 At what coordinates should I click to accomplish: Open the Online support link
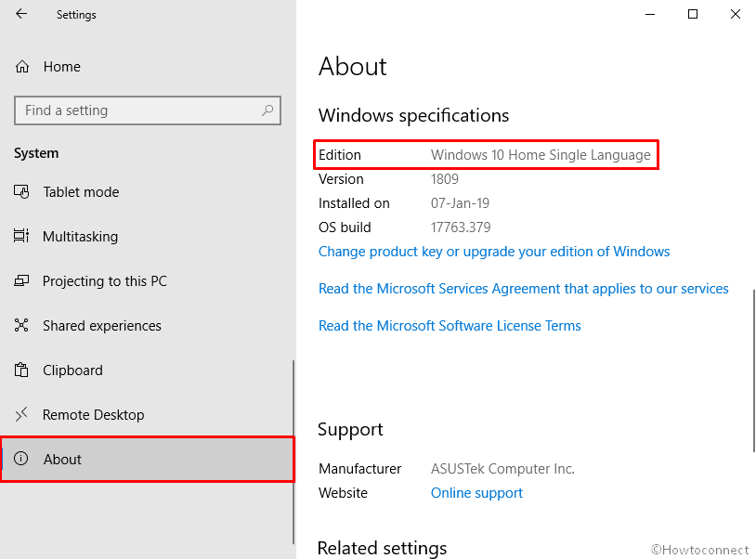tap(476, 493)
